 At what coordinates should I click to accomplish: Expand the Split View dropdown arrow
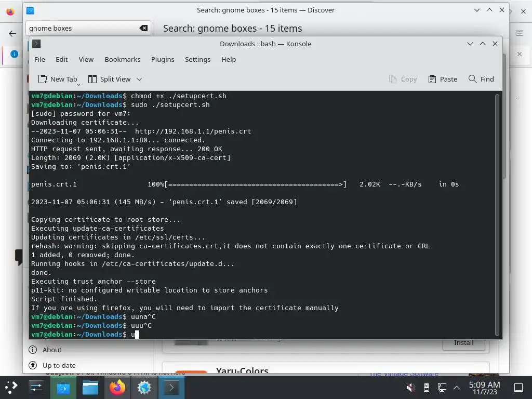139,79
